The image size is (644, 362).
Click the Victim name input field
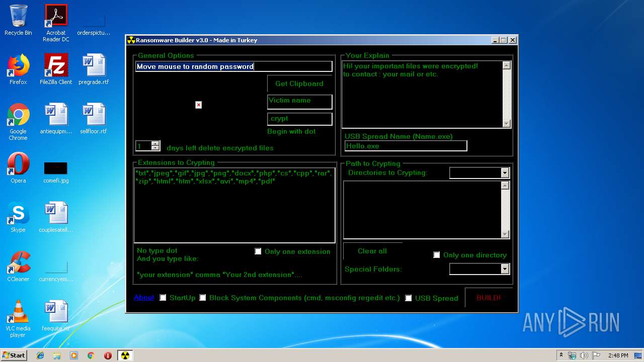tap(300, 102)
